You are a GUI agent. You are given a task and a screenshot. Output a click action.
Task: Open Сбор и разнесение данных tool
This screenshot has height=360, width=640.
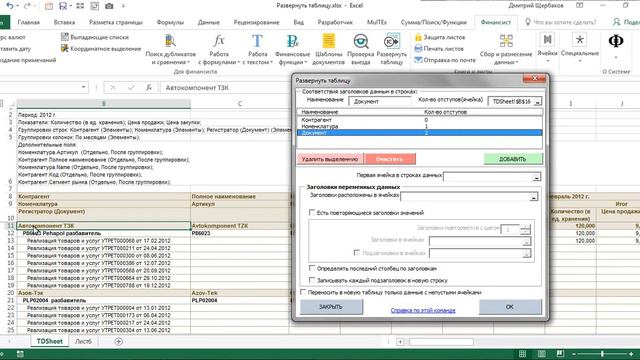(506, 50)
